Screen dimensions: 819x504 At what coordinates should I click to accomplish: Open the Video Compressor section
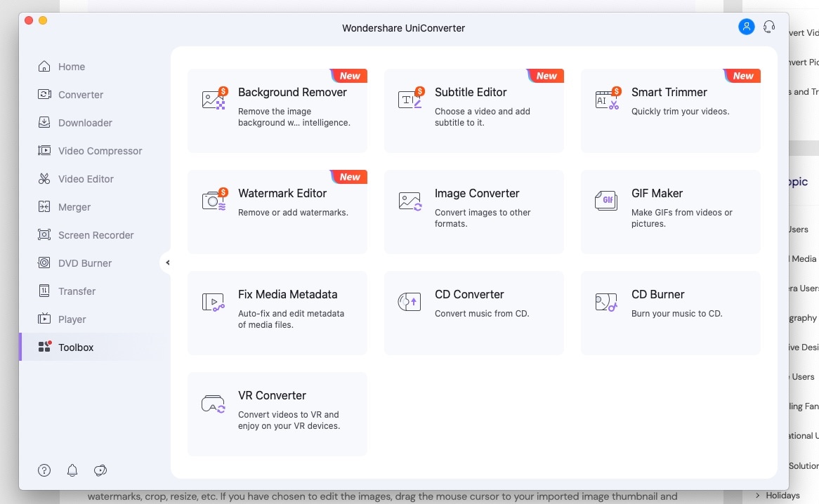100,152
